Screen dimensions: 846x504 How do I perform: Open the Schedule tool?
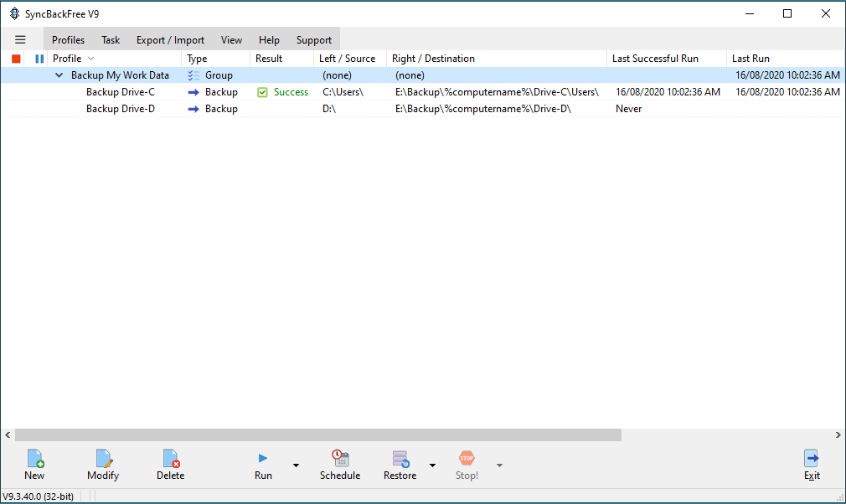click(340, 459)
